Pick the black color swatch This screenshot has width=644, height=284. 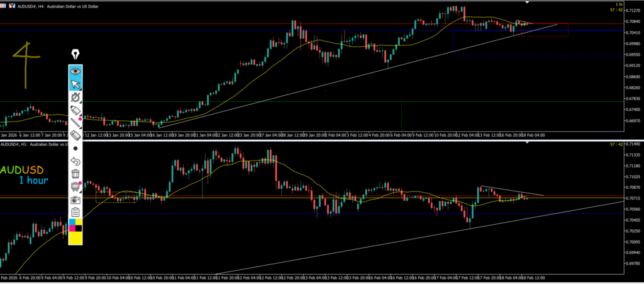tap(79, 229)
